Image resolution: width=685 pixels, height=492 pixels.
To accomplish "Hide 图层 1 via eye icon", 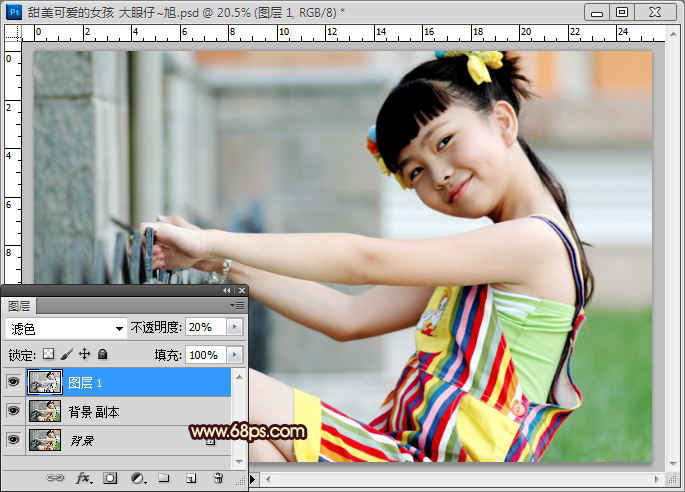I will click(x=12, y=382).
